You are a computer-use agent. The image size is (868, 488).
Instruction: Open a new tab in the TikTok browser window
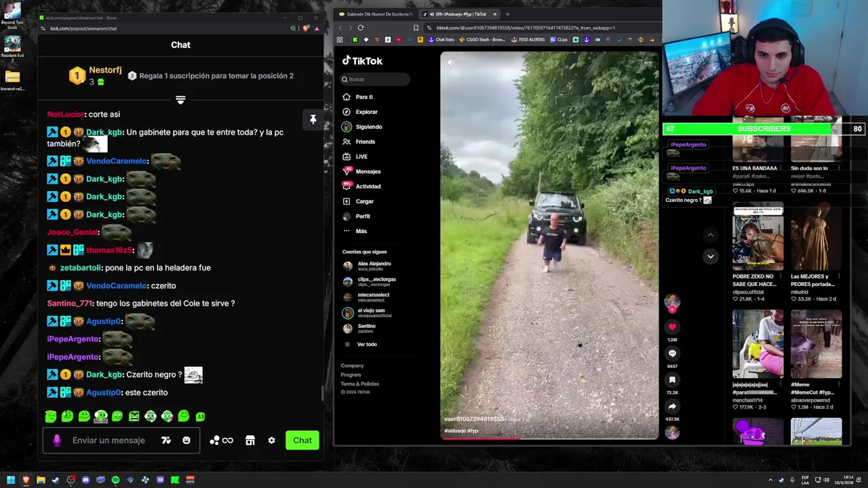click(x=507, y=14)
